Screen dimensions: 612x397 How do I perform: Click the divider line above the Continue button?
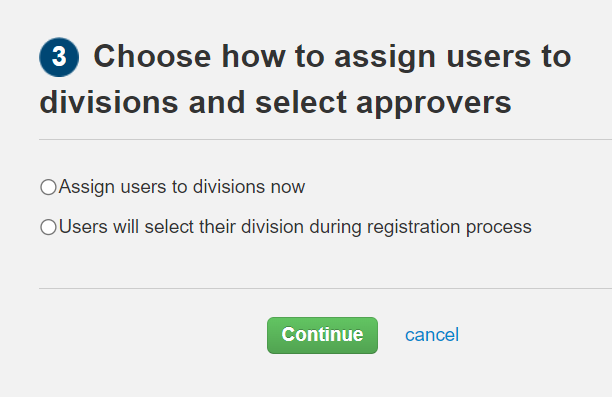(326, 289)
